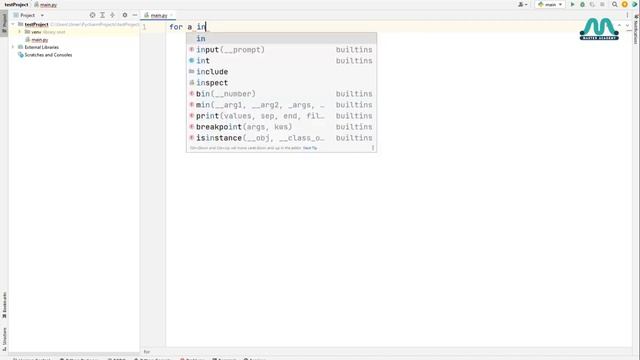640x360 pixels.
Task: Click testProject breadcrumb in navigation bar
Action: tap(16, 4)
